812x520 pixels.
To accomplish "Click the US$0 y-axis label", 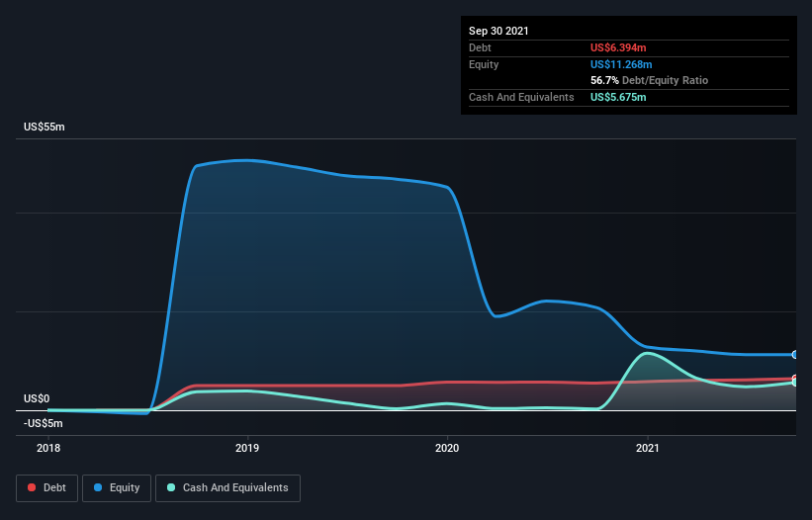I will [x=37, y=399].
